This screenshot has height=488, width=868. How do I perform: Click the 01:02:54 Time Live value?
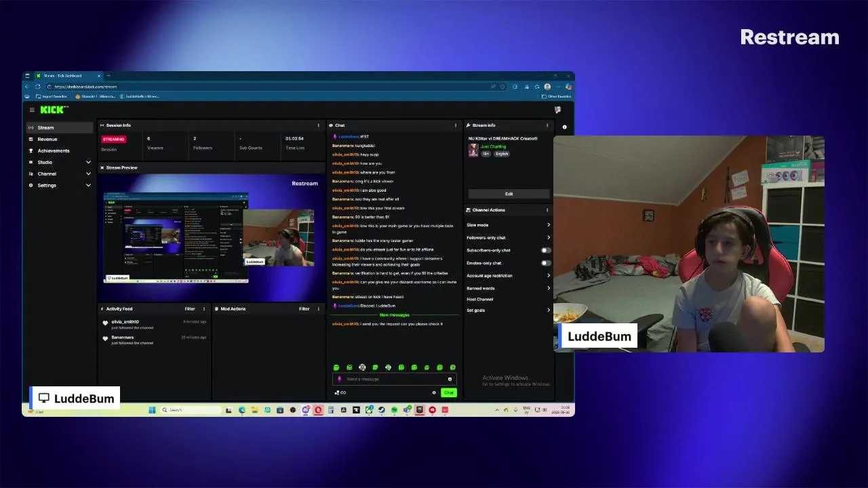[294, 139]
